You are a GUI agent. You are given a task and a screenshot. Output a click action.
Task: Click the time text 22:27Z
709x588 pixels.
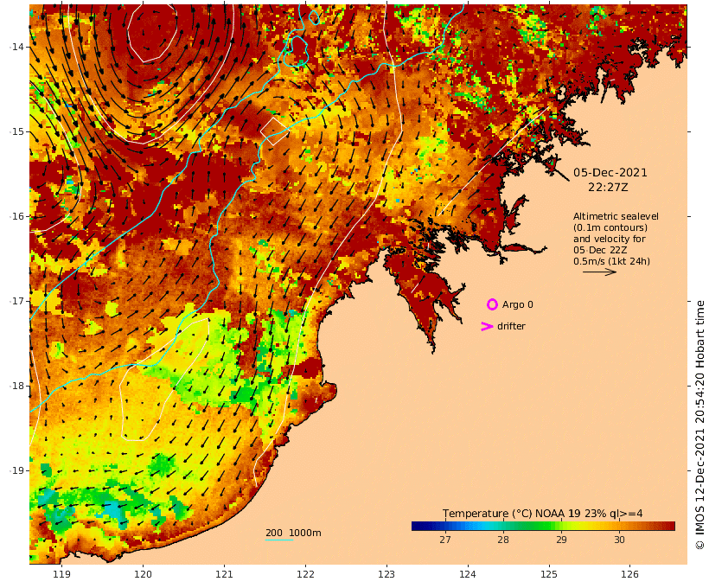click(x=608, y=187)
